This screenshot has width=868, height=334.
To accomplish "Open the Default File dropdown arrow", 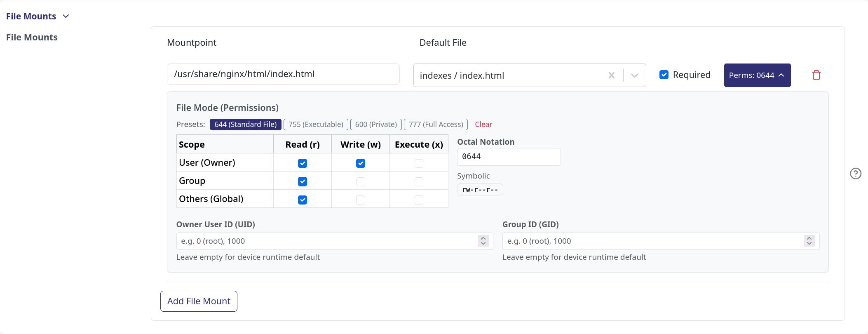I will pos(635,75).
